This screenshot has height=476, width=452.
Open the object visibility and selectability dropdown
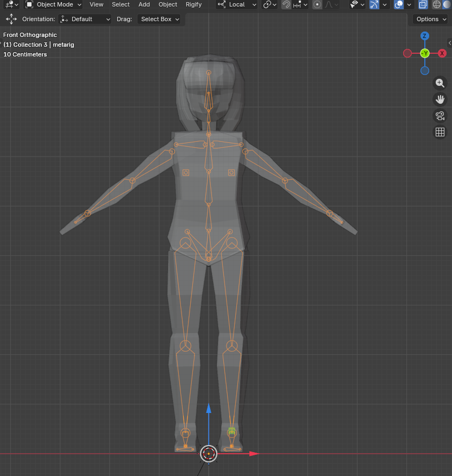[357, 4]
